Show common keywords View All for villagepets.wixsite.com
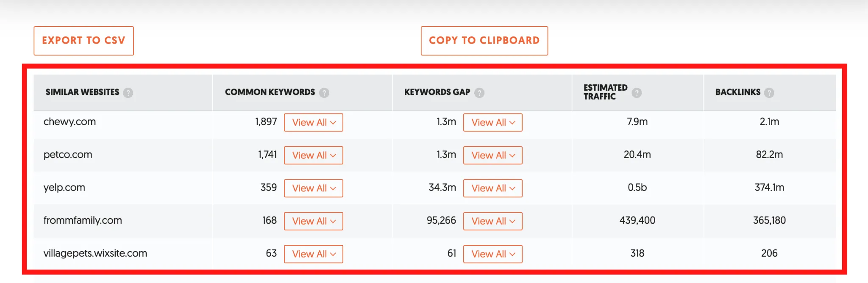Image resolution: width=868 pixels, height=283 pixels. click(314, 254)
